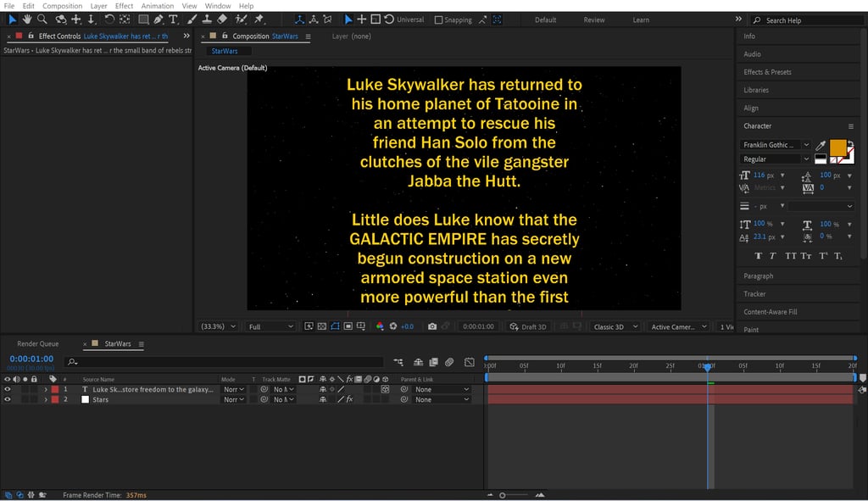
Task: Open the Layer menu
Action: tap(98, 6)
